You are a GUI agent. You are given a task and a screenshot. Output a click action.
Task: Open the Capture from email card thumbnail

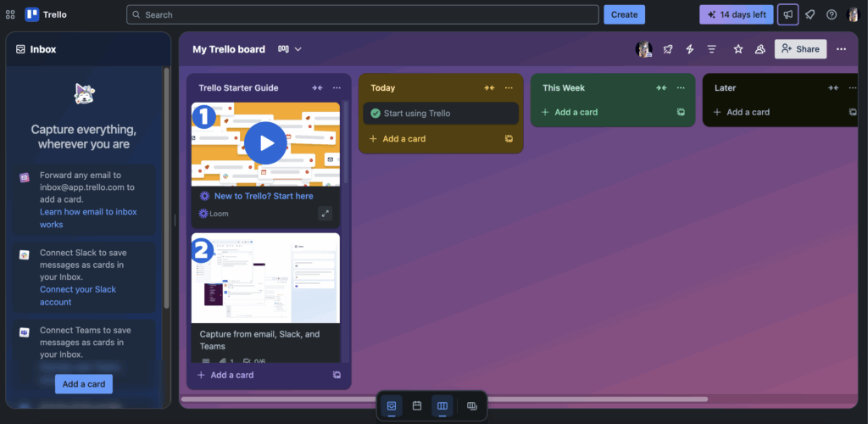265,278
